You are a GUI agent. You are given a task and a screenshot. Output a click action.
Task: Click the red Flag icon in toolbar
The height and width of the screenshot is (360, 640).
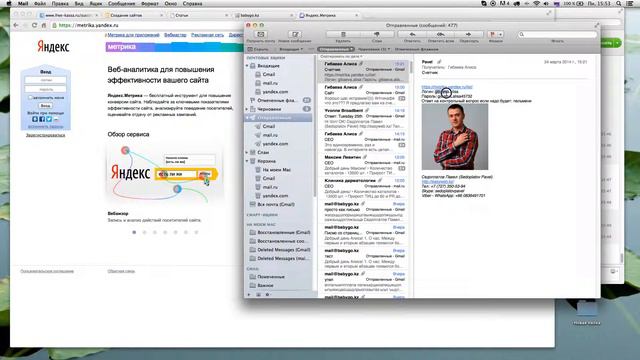coord(492,35)
